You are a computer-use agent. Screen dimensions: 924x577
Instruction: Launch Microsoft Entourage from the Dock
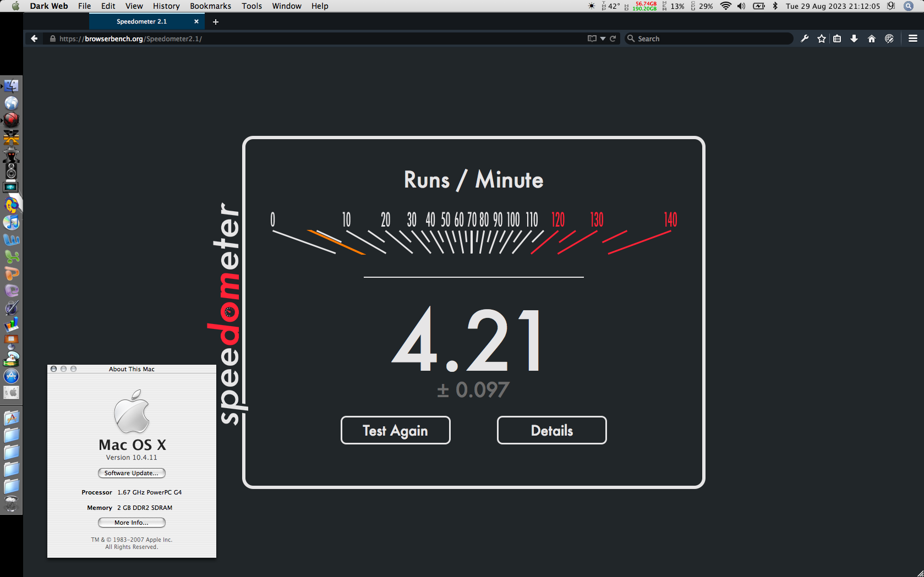[x=11, y=290]
